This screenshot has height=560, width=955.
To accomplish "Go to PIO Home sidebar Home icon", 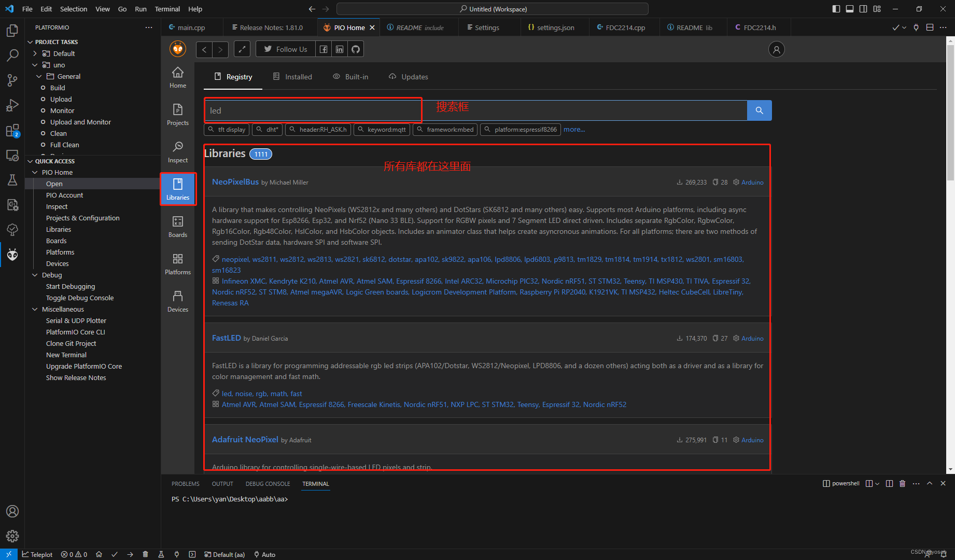I will pyautogui.click(x=178, y=78).
